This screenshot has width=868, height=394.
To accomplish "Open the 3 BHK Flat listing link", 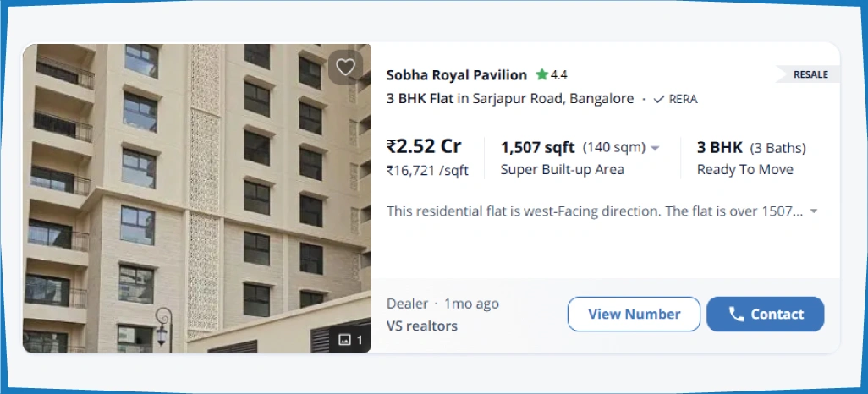I will [420, 98].
